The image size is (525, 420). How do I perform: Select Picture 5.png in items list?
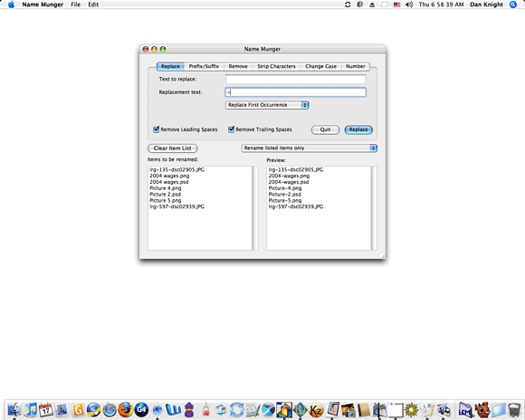[x=166, y=200]
